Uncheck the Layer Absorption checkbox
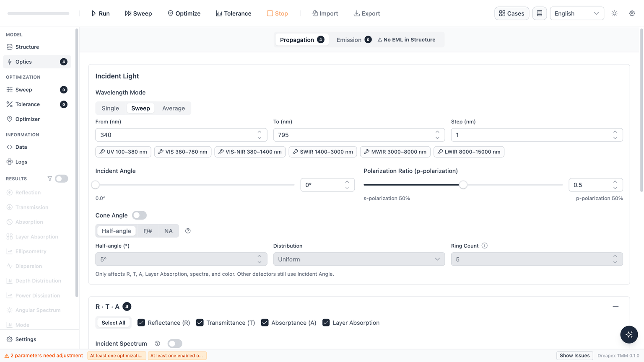The image size is (644, 362). (326, 323)
